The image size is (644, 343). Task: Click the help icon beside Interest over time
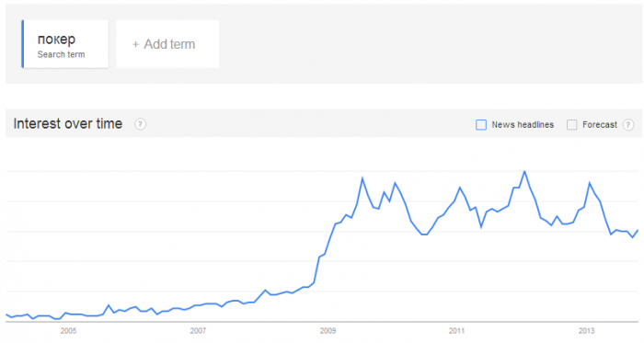pyautogui.click(x=140, y=124)
